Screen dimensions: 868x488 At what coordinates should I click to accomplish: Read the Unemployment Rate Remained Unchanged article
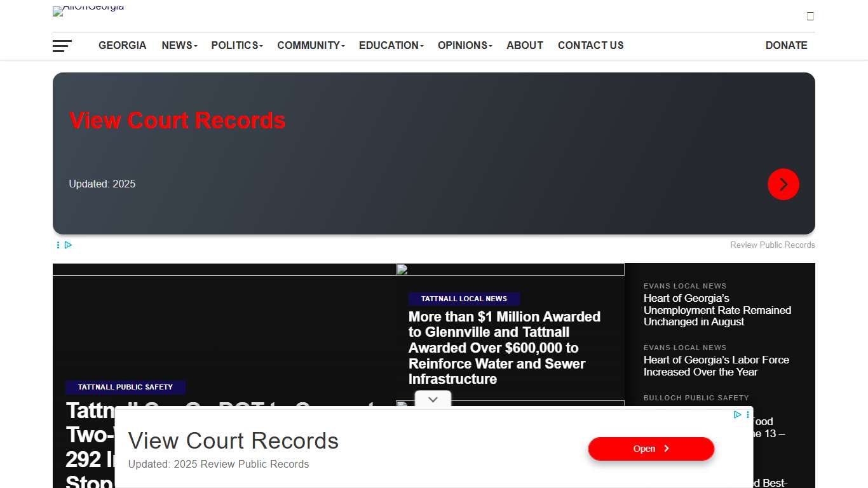(x=717, y=310)
